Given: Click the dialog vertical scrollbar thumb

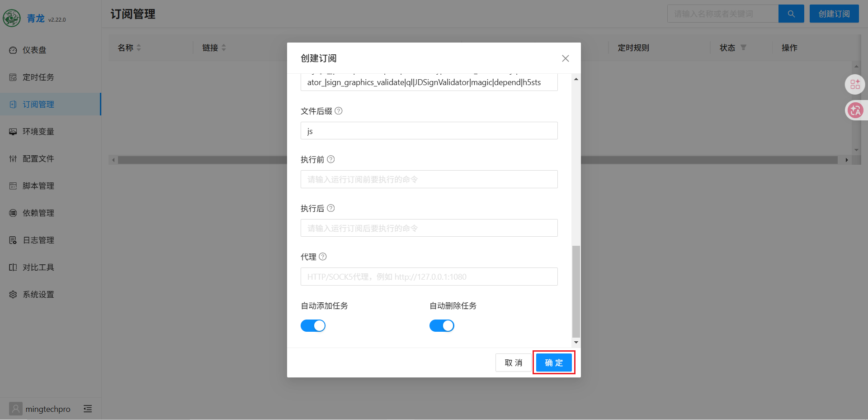Looking at the screenshot, I should pyautogui.click(x=576, y=291).
